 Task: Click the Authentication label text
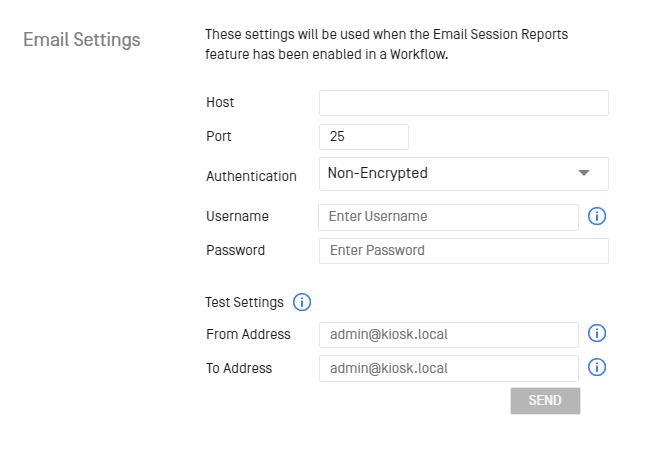(251, 176)
